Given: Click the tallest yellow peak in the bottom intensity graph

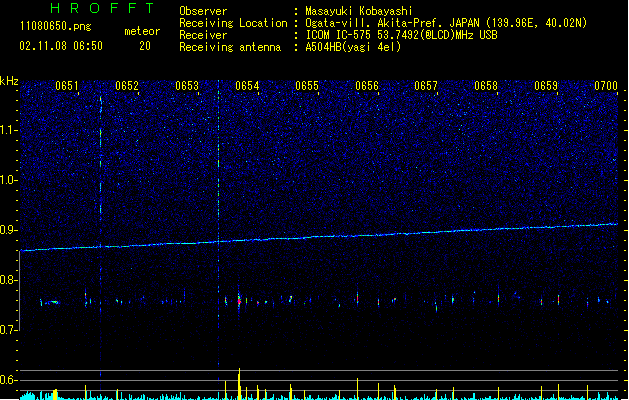Looking at the screenshot, I should 239,384.
